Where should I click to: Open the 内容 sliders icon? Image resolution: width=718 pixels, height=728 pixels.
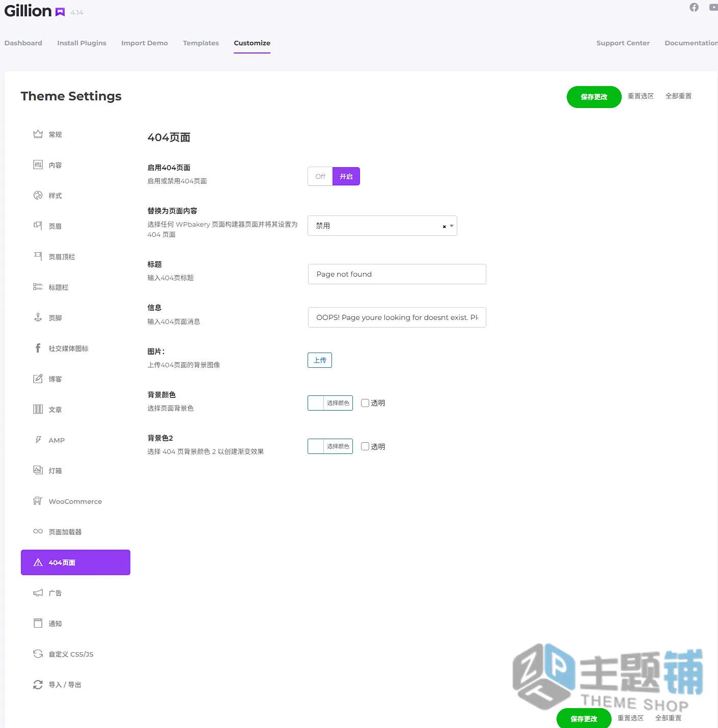[38, 165]
